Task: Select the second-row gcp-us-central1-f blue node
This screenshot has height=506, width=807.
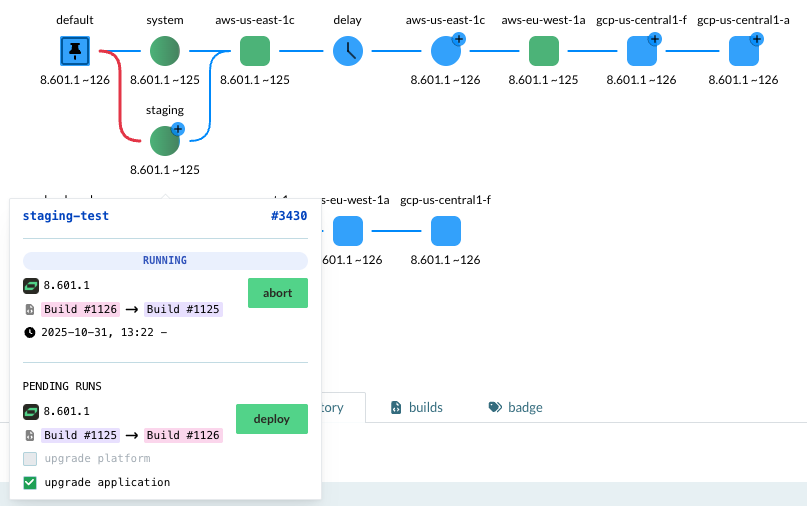Action: click(445, 231)
